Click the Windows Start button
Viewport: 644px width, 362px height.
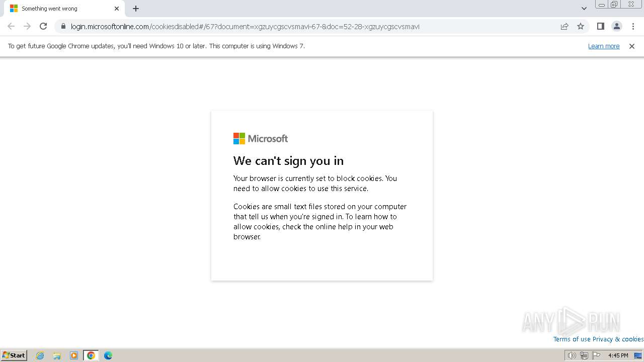14,355
